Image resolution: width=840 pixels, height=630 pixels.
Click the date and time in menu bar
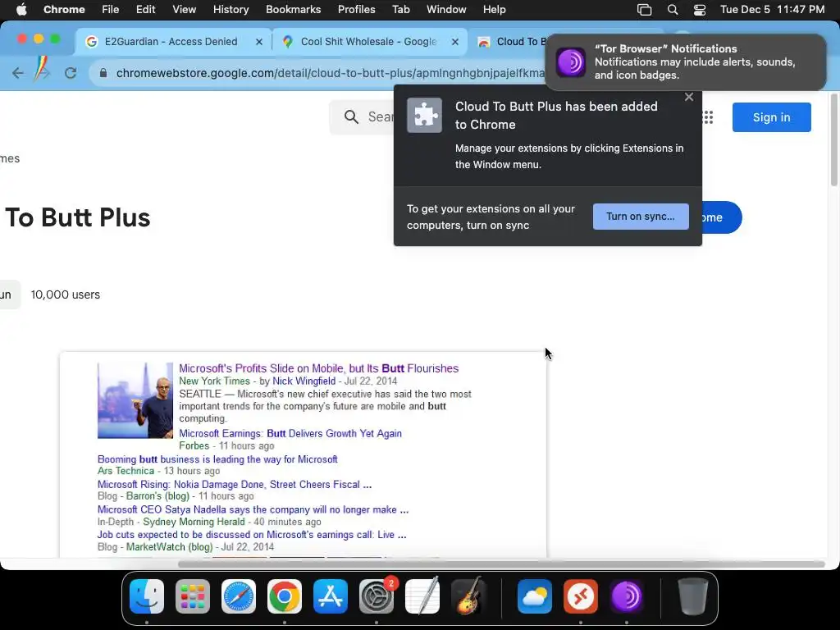click(x=772, y=10)
